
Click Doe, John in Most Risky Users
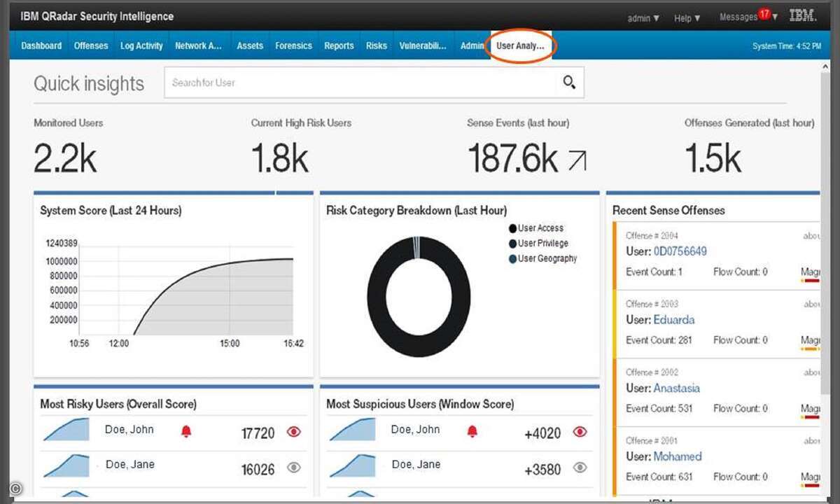coord(129,429)
